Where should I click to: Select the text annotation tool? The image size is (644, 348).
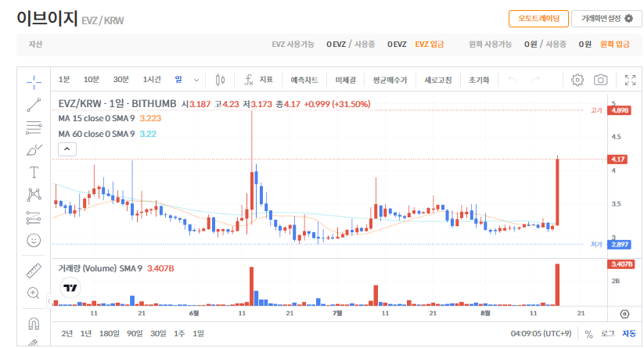click(34, 172)
